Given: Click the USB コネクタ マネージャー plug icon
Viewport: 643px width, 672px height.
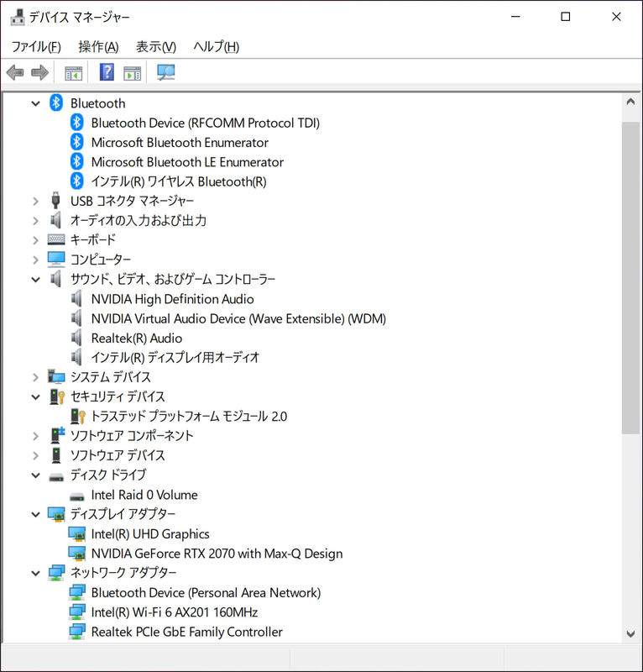Looking at the screenshot, I should pos(55,201).
